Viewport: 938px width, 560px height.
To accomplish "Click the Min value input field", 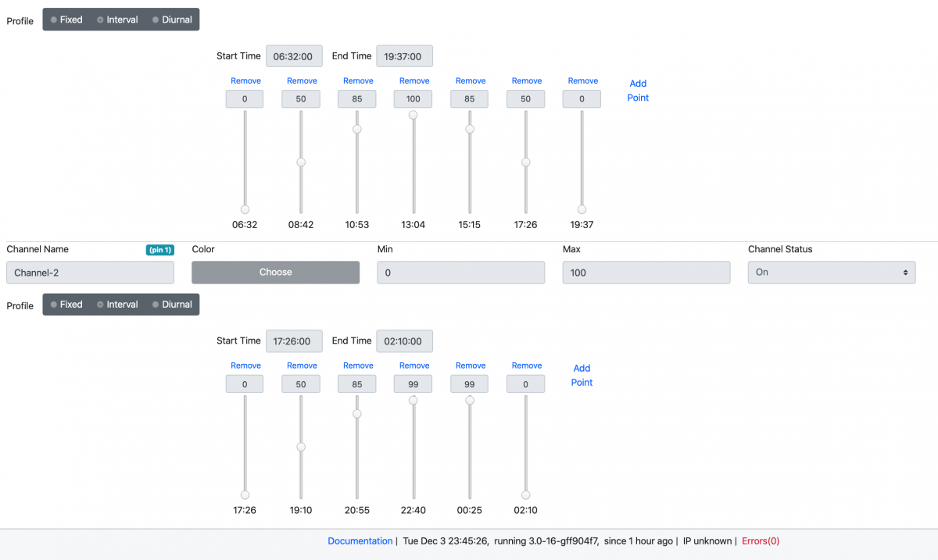I will [460, 273].
